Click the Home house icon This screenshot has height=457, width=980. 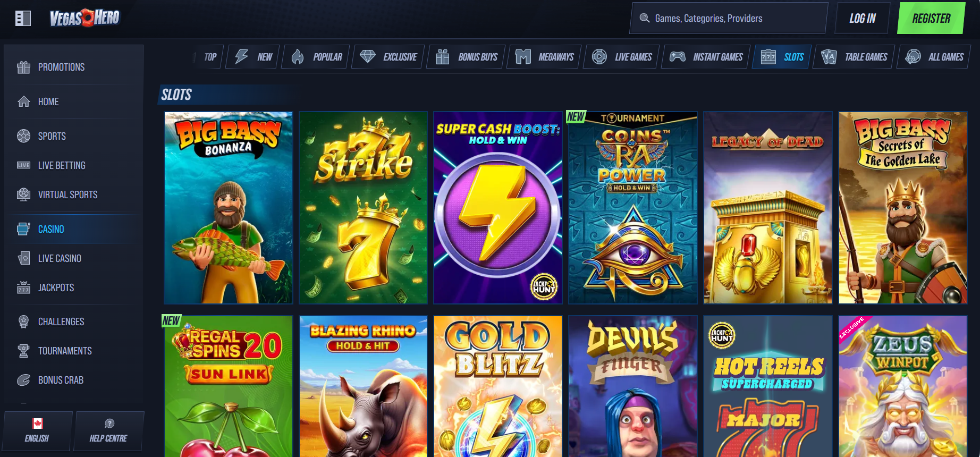coord(23,101)
